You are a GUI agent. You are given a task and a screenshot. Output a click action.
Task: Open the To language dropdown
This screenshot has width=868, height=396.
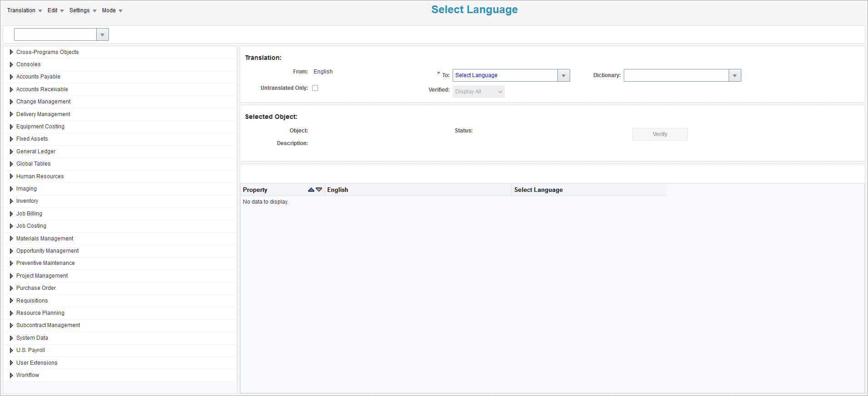pos(563,75)
